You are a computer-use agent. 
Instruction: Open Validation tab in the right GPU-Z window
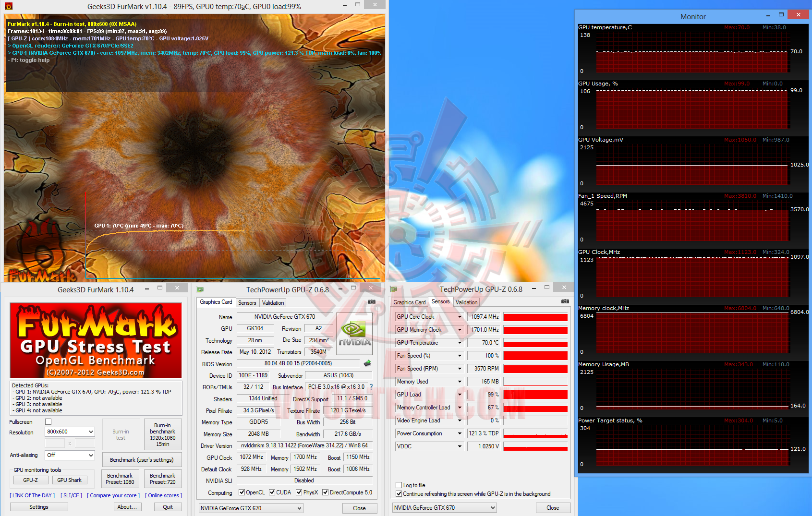466,302
